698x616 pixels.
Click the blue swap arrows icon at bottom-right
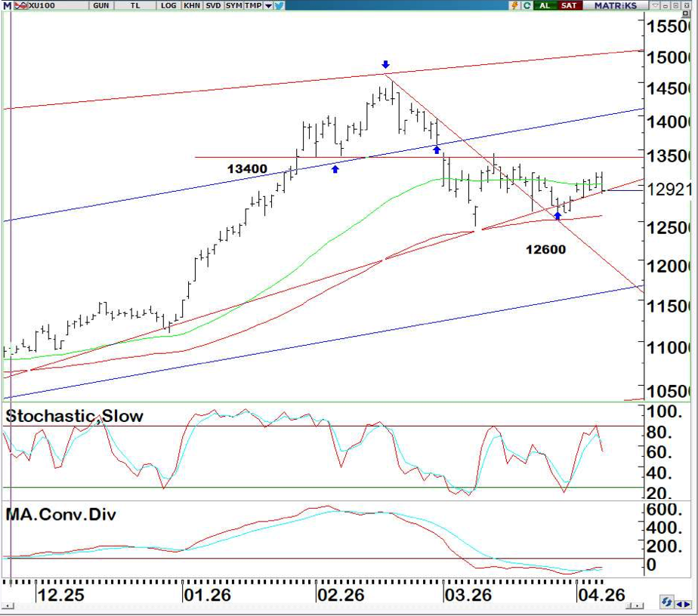coord(666,602)
